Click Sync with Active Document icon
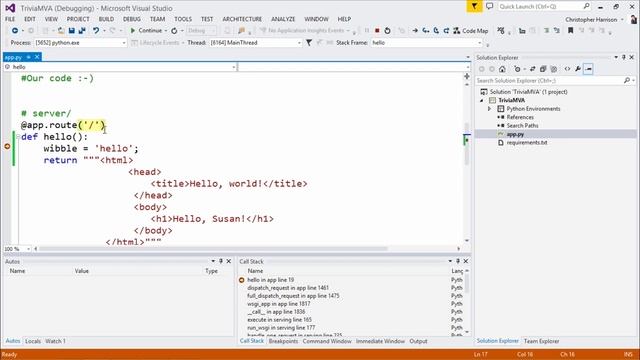640x360 pixels. [x=532, y=69]
